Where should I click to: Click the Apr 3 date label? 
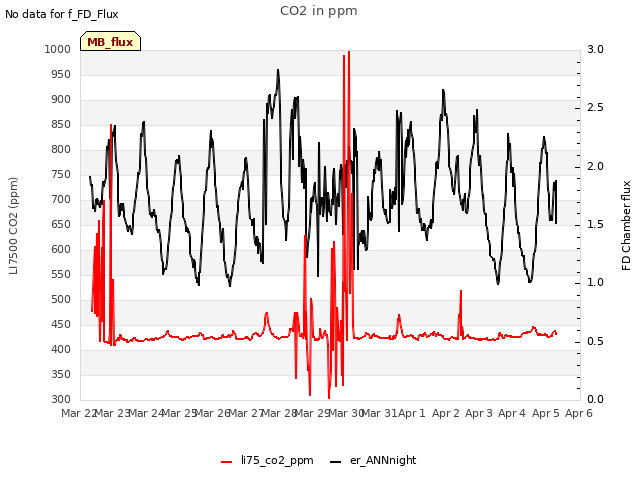pos(479,413)
